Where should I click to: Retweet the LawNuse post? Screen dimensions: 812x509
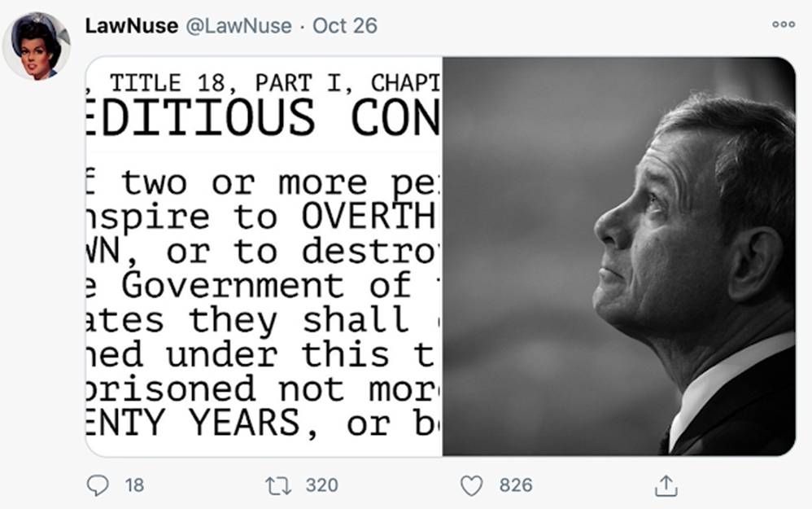click(277, 485)
